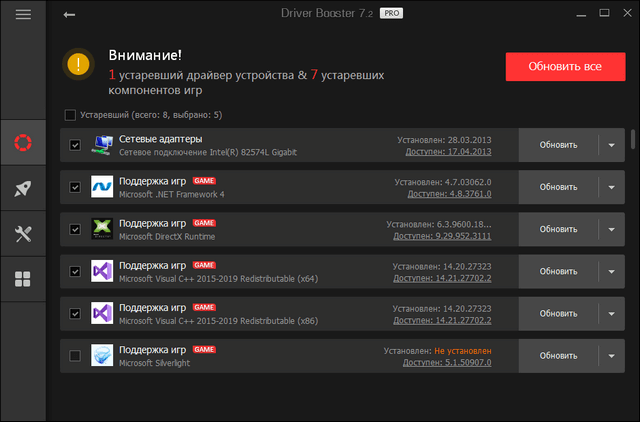The image size is (640, 422).
Task: Open available version link 5.1.50907.0
Action: coord(447,362)
